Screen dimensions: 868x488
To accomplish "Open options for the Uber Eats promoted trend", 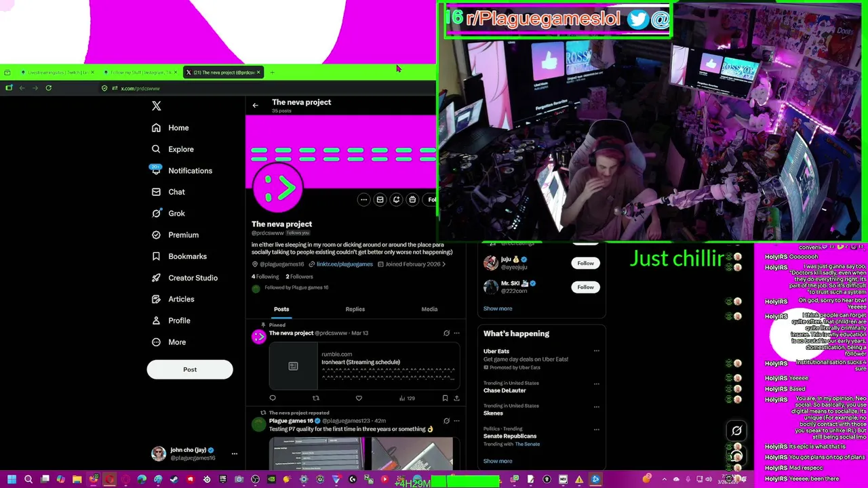I will 597,351.
